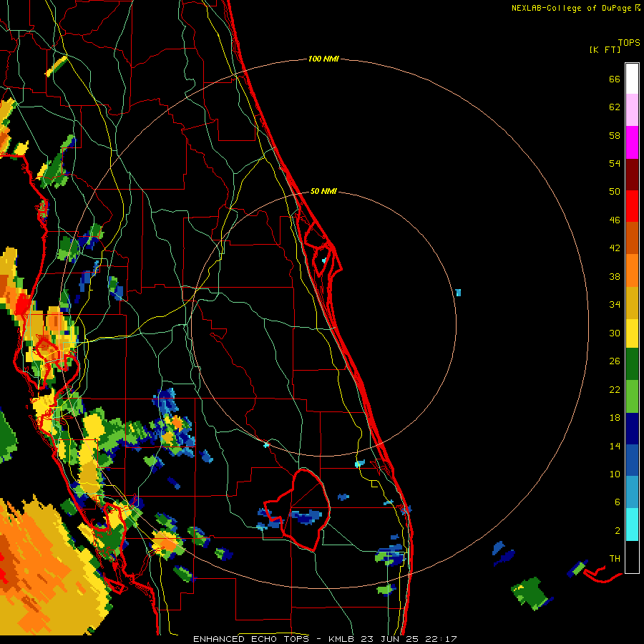Click the light blue legend swatch
The image size is (644, 644).
tap(632, 492)
